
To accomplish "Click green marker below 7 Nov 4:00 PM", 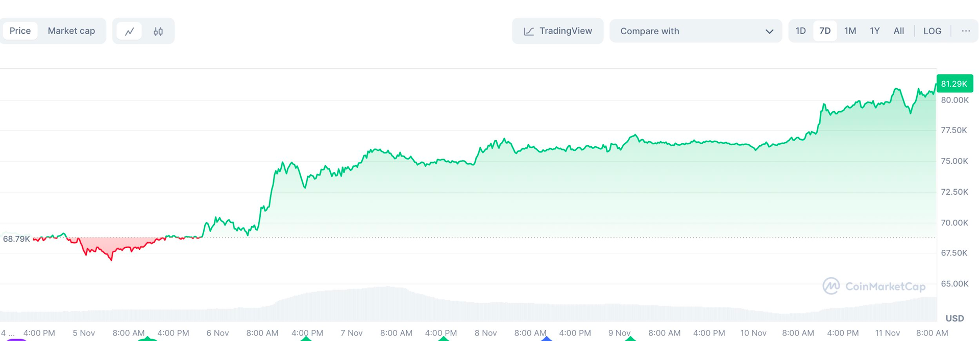I will (444, 338).
